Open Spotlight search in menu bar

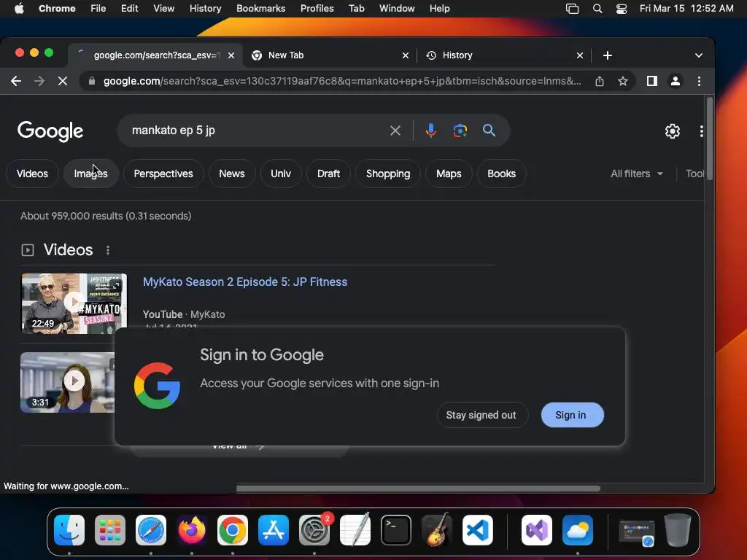click(x=597, y=9)
